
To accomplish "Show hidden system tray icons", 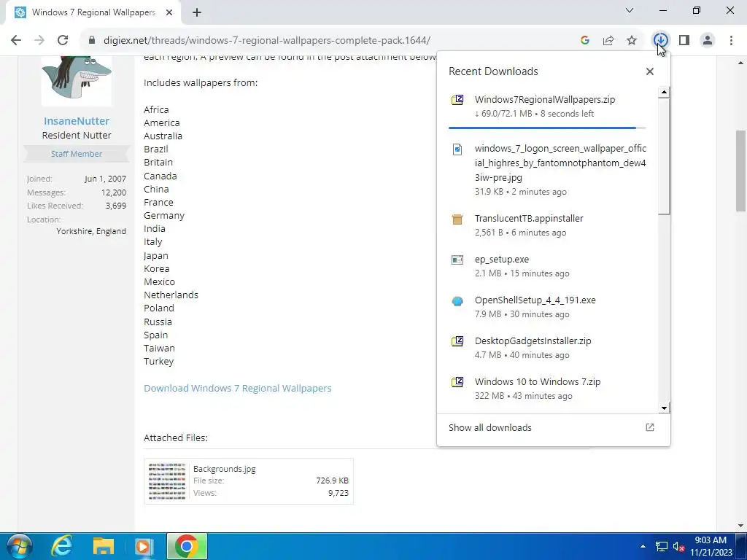I will coord(643,547).
